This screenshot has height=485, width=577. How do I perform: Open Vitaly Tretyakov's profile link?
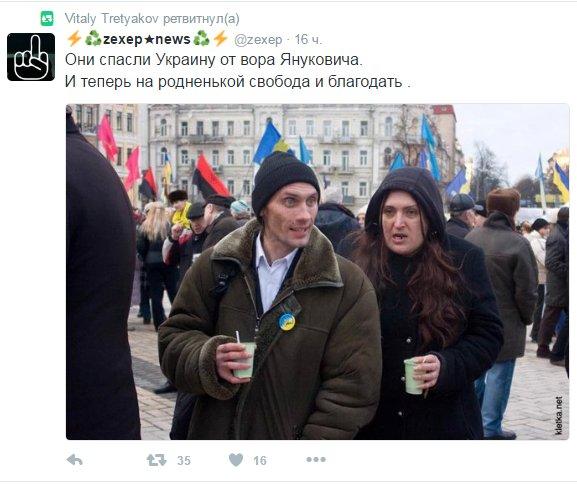[111, 18]
